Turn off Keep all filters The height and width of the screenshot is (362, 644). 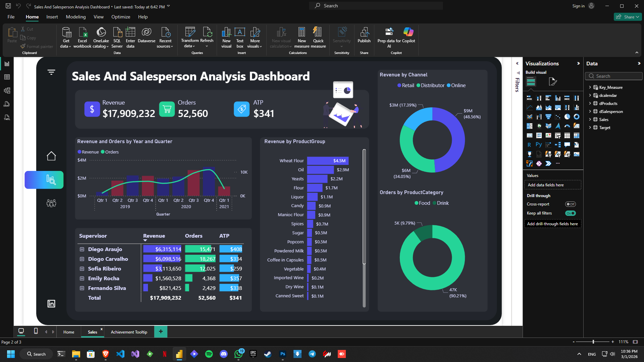tap(571, 213)
